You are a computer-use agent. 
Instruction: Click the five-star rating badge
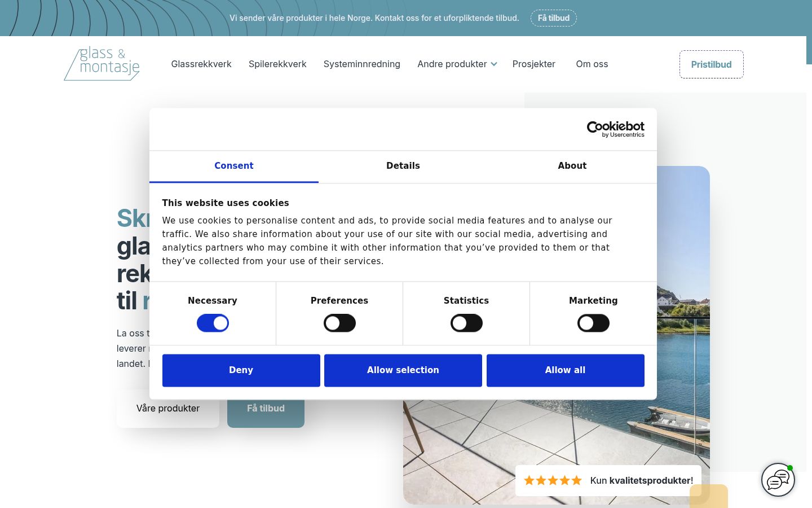(x=608, y=480)
